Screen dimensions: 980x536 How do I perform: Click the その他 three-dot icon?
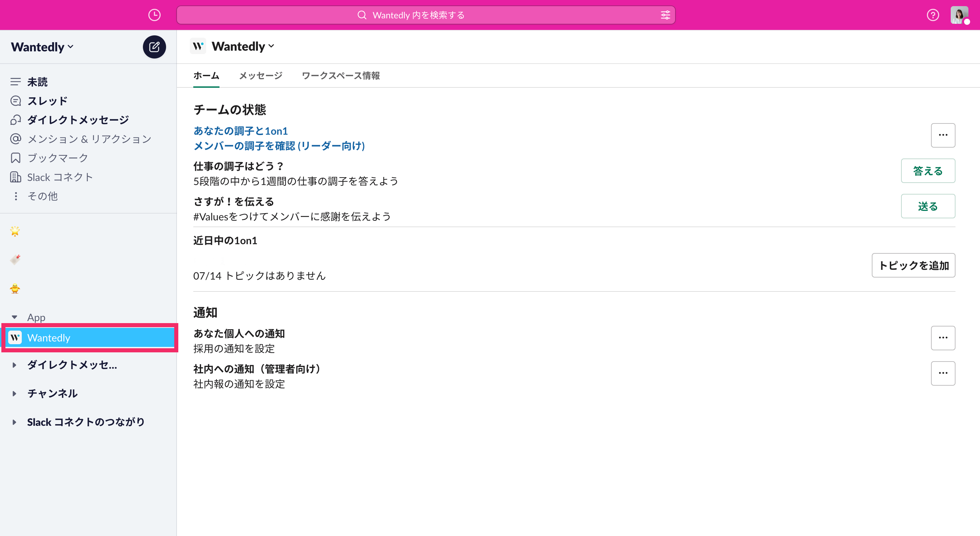tap(16, 196)
